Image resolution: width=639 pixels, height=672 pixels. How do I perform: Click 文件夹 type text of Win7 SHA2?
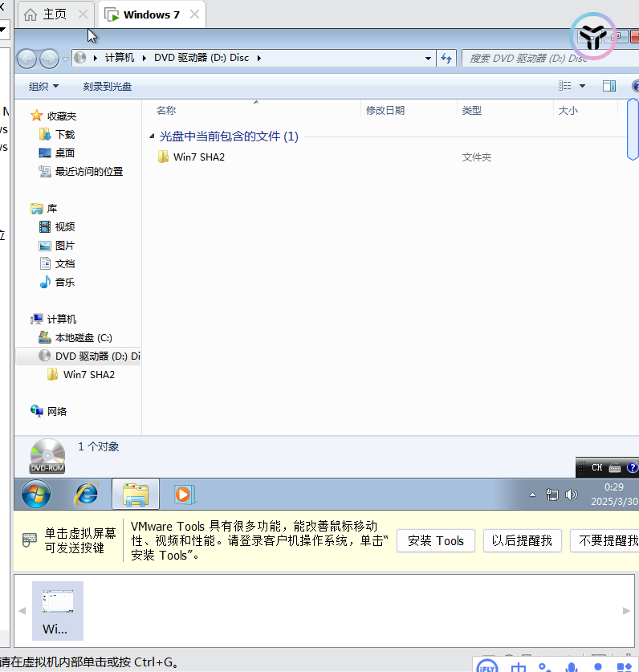tap(477, 157)
